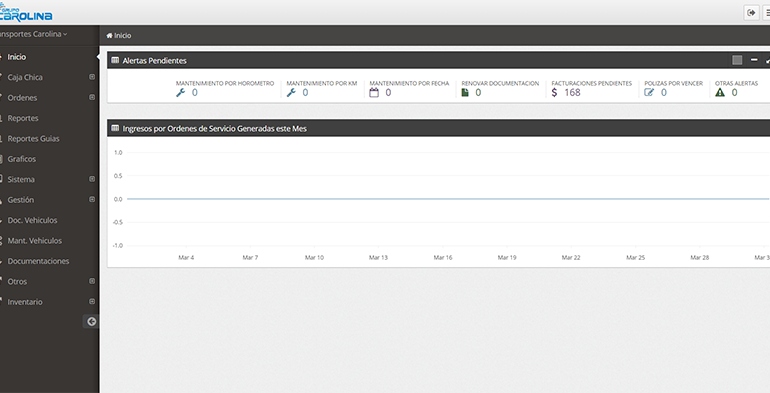This screenshot has width=770, height=393.
Task: Click the Mantenimiento por Fecha count 0
Action: coord(388,92)
